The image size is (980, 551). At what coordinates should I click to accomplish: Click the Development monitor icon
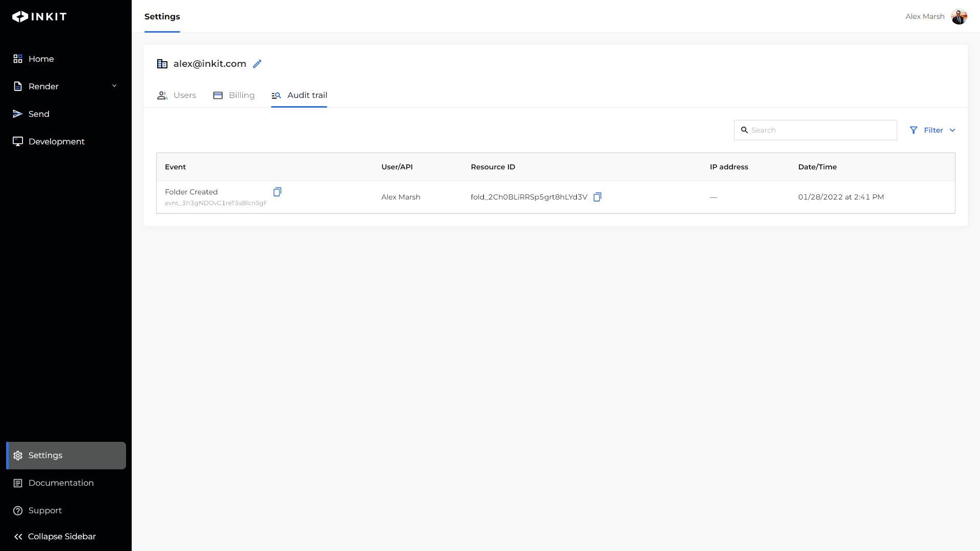coord(18,141)
